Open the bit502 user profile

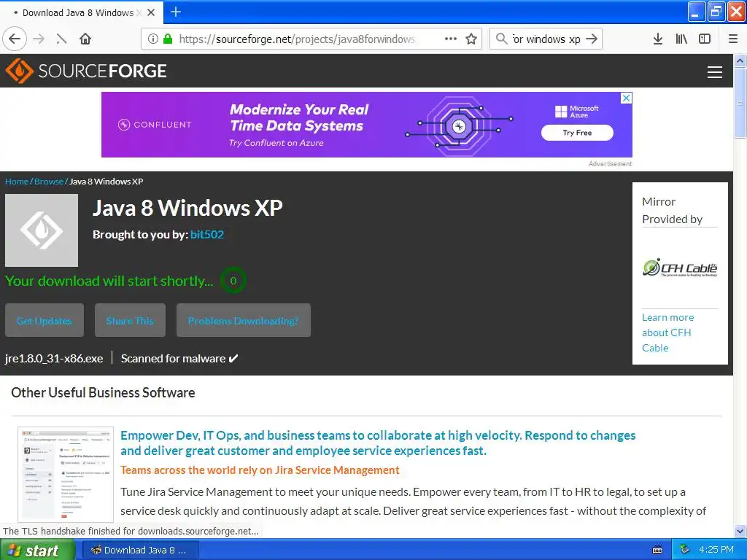click(206, 234)
